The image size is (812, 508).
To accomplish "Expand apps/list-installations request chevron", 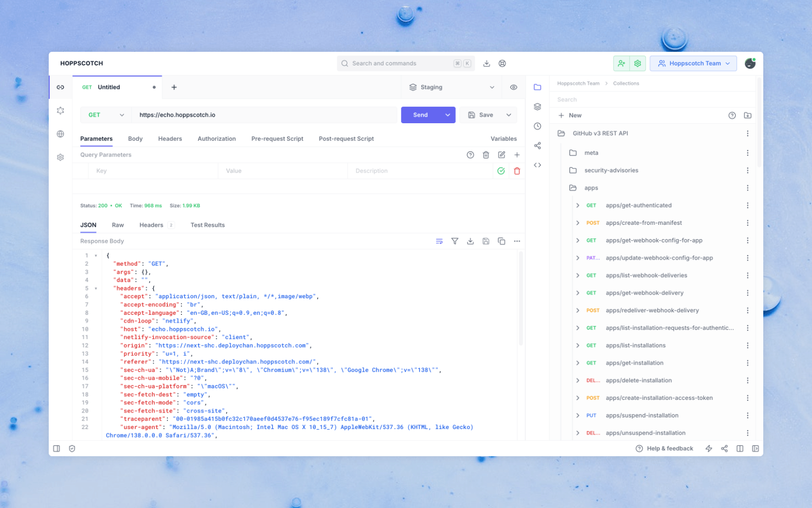I will [x=578, y=346].
